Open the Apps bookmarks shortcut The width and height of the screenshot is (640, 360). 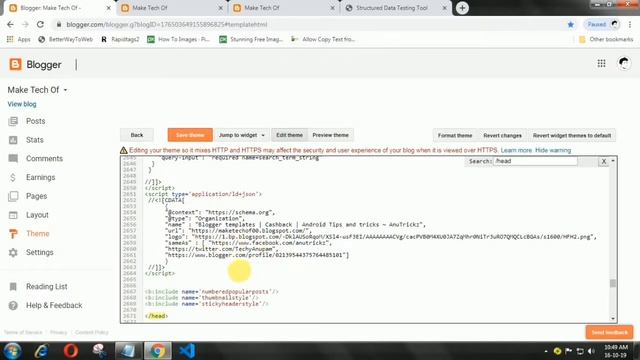pos(19,39)
